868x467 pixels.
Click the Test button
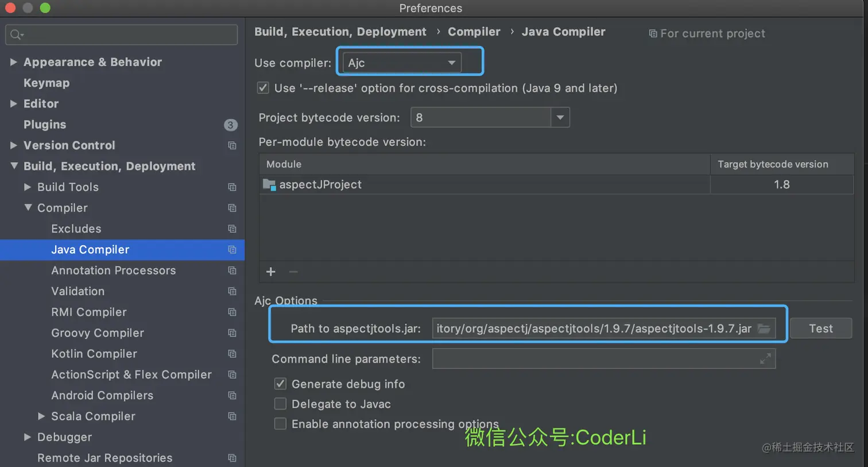(x=820, y=328)
